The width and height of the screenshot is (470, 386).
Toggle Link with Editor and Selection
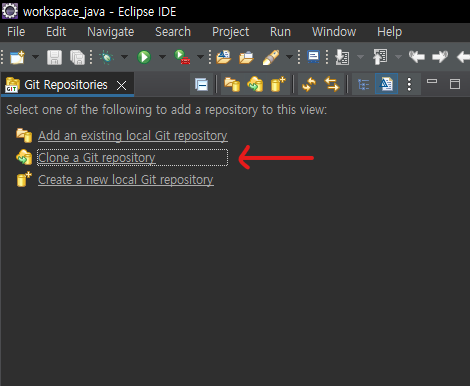tap(332, 84)
